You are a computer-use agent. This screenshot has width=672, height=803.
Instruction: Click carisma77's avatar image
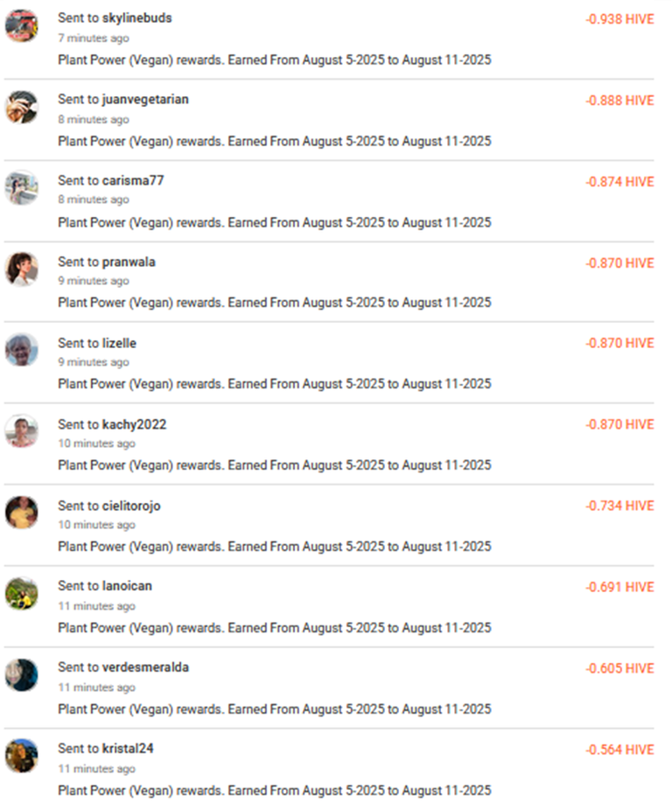[22, 188]
